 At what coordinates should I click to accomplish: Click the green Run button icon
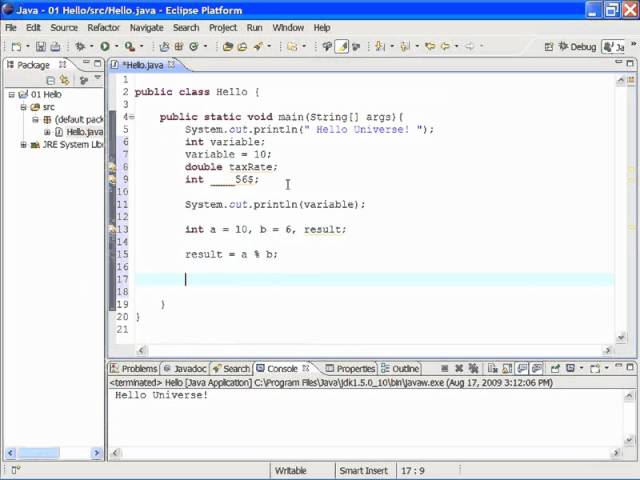pos(105,47)
